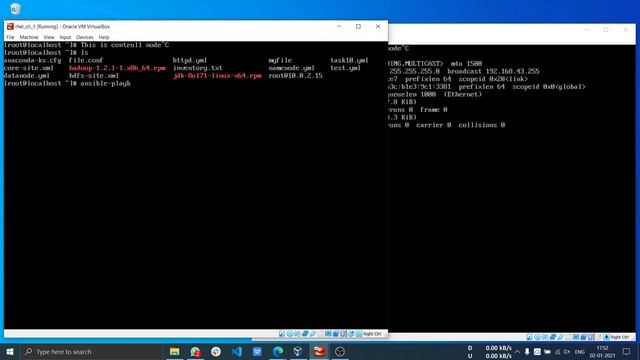Open Visual Studio Code from the taskbar

237,351
